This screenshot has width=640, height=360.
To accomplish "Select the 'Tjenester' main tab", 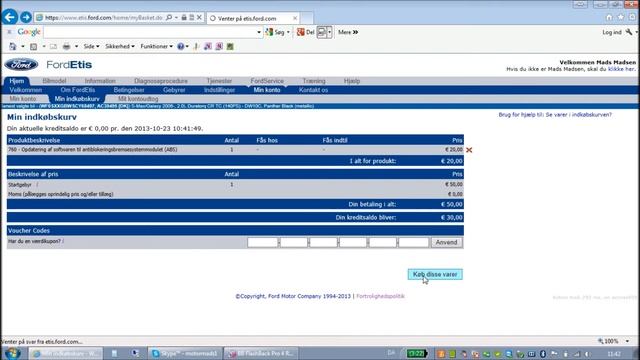I will [x=219, y=81].
